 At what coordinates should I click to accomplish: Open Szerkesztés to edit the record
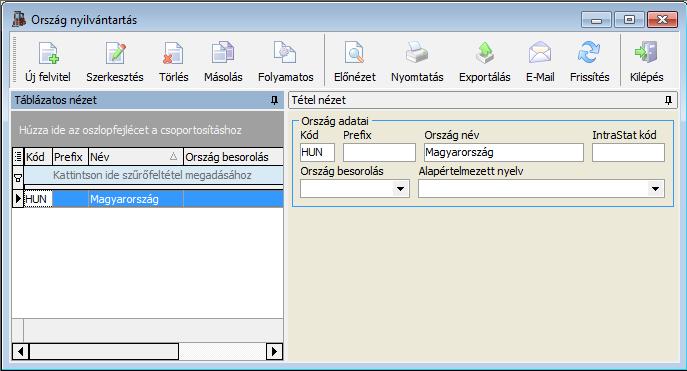tap(115, 62)
